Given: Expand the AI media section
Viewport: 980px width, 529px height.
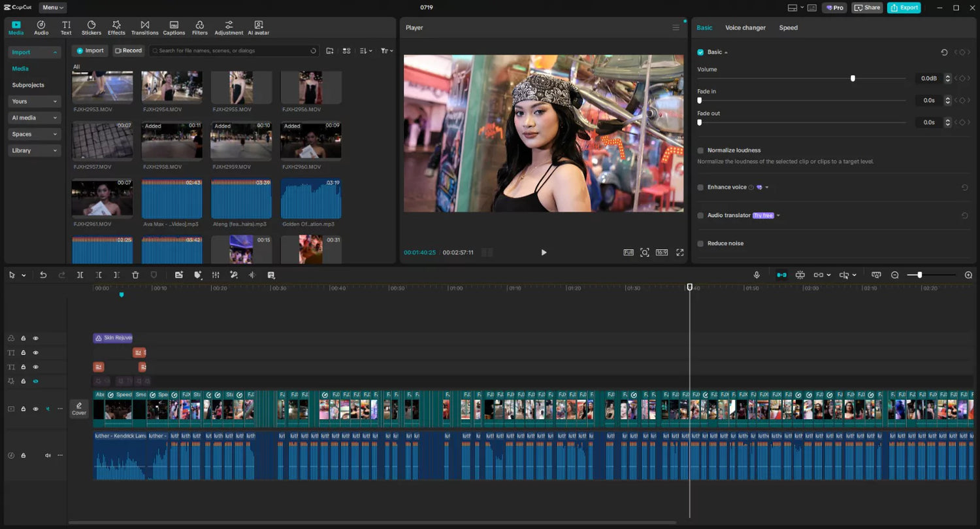Looking at the screenshot, I should 34,118.
